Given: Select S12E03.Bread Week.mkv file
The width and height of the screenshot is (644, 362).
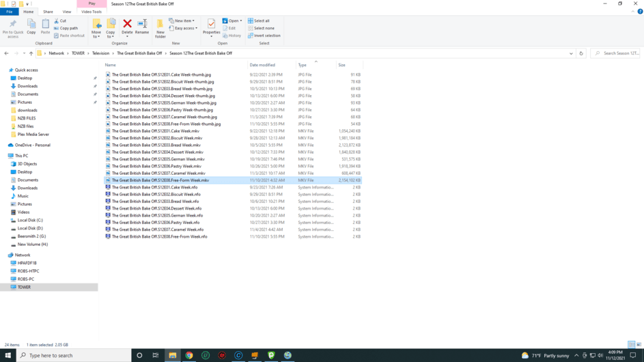Looking at the screenshot, I should pyautogui.click(x=232, y=145).
